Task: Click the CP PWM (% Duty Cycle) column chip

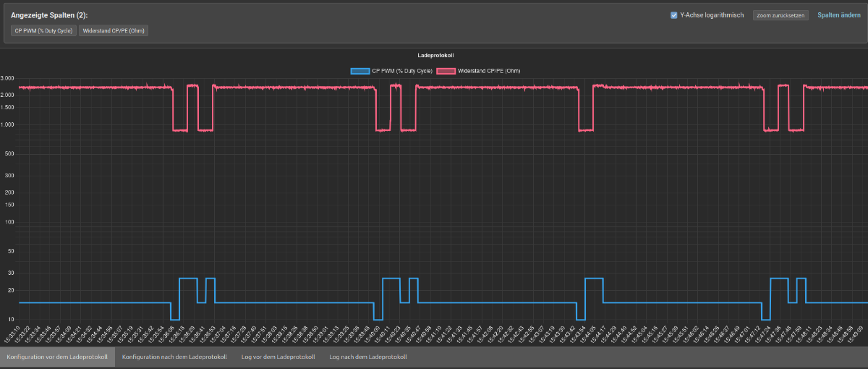Action: (43, 31)
